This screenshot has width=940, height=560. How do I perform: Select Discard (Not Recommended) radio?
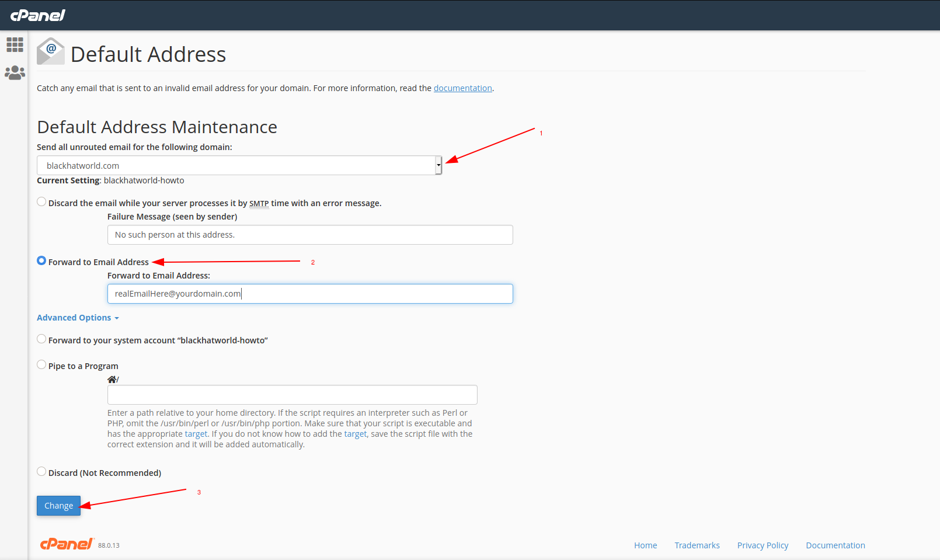tap(41, 472)
